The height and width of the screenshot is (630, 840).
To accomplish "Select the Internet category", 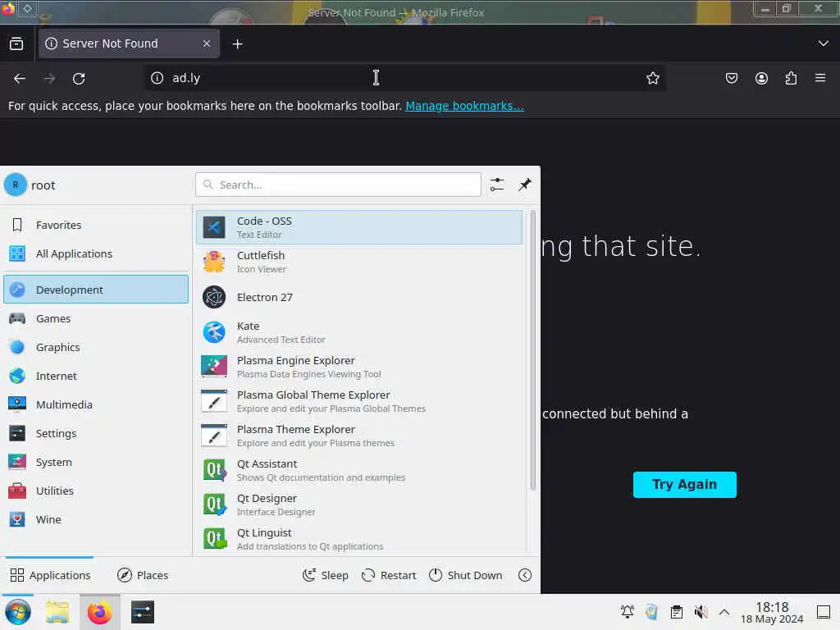I will click(x=96, y=376).
